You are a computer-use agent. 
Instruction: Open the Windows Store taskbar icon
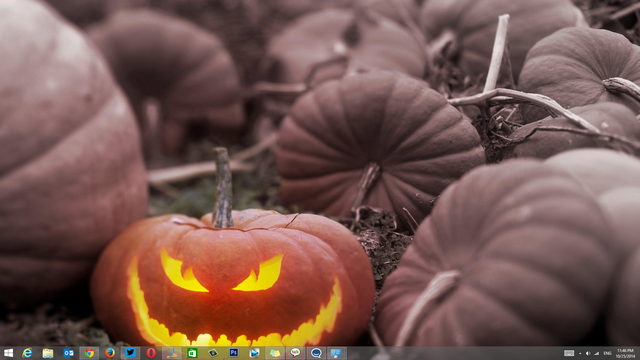[192, 353]
